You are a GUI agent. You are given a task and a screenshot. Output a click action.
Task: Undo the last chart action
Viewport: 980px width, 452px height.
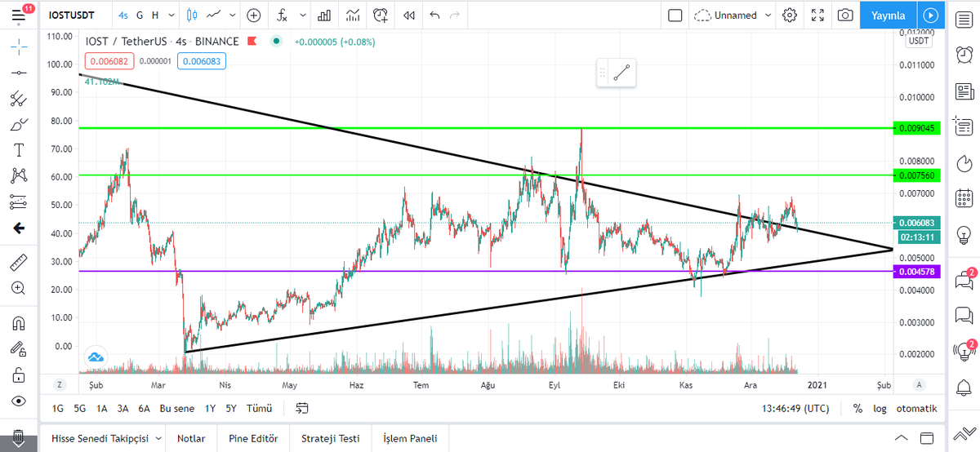434,15
